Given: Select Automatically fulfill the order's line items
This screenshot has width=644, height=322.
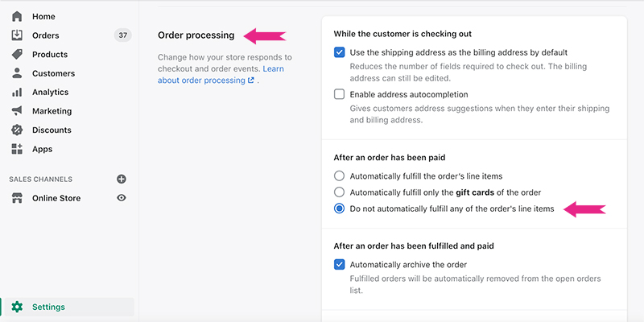Looking at the screenshot, I should click(339, 175).
